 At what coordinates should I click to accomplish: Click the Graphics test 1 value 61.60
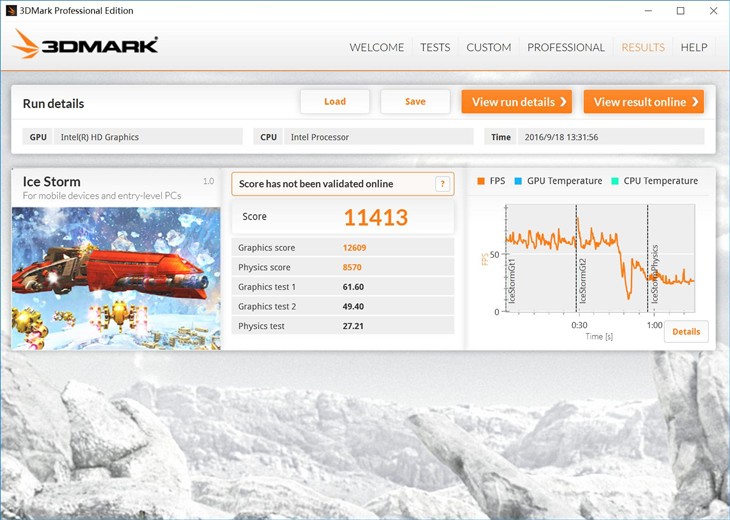click(x=353, y=287)
